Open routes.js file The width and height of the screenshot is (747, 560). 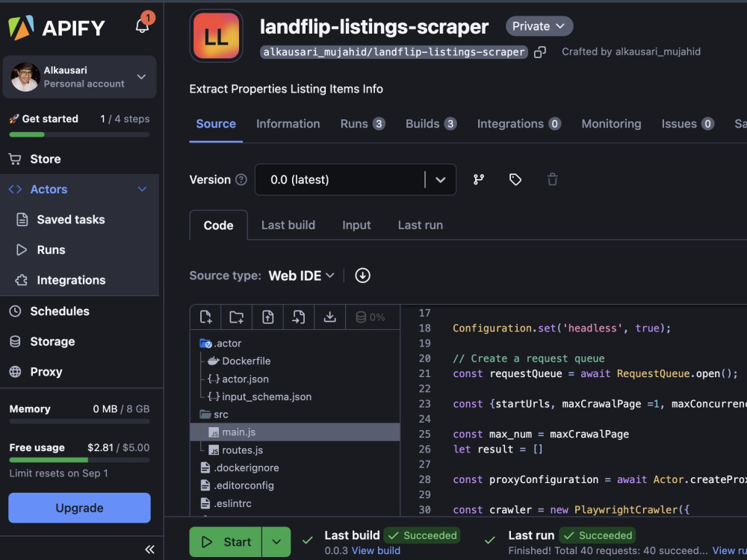click(236, 450)
